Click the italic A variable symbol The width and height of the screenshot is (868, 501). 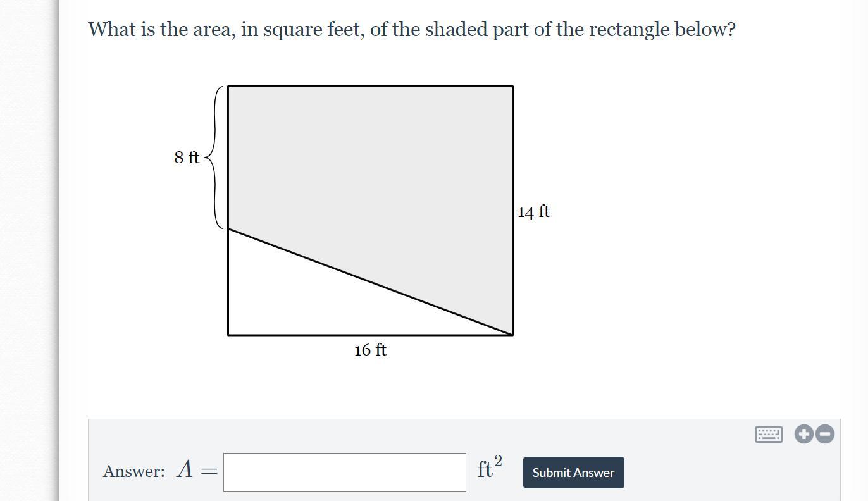185,469
